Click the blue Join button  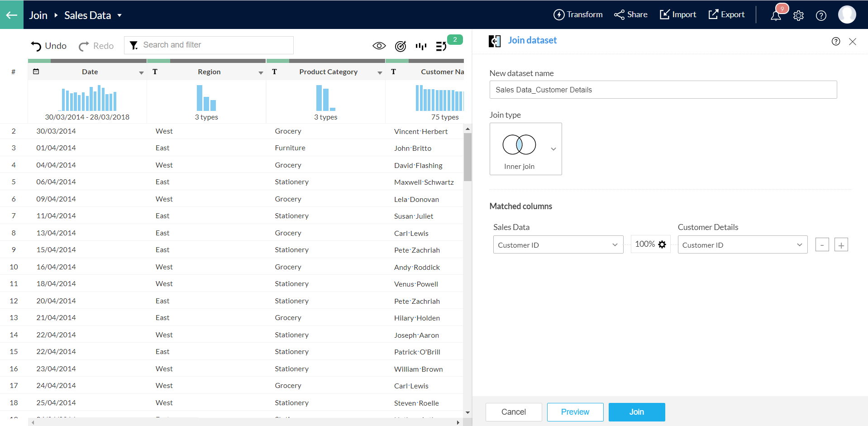(636, 412)
